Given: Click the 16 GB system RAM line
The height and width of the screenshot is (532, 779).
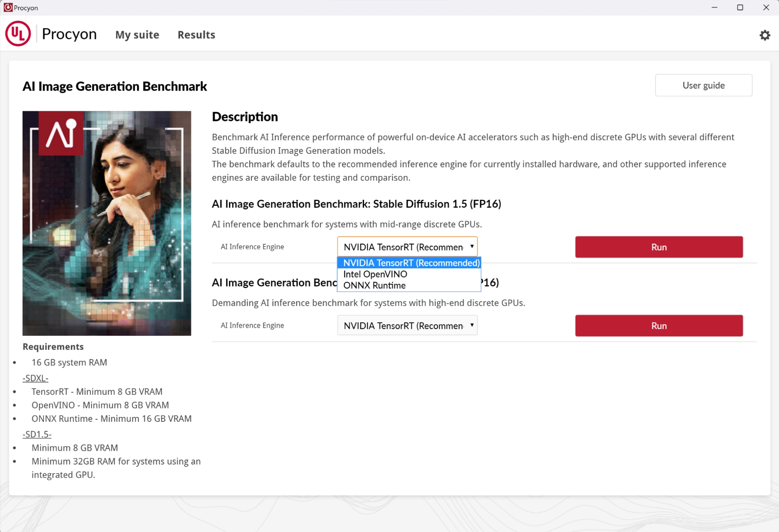Looking at the screenshot, I should 69,362.
